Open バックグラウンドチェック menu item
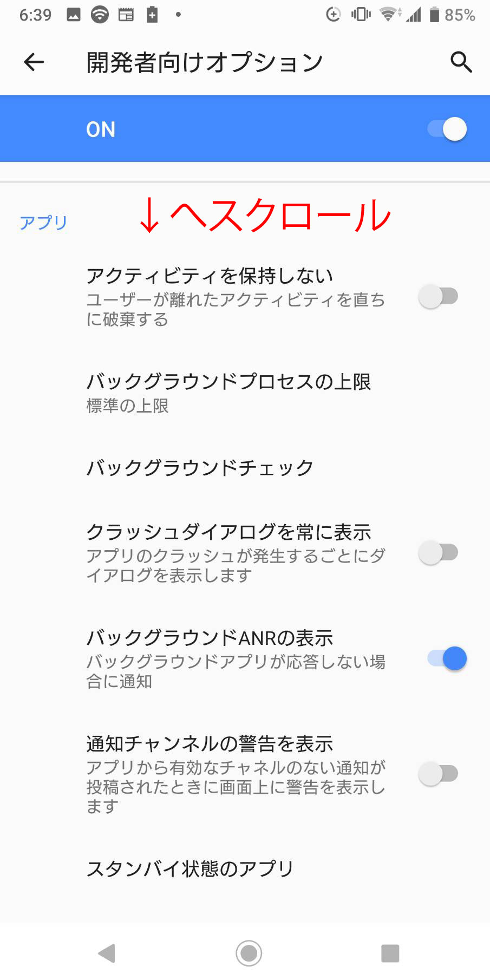490x980 pixels. [200, 468]
